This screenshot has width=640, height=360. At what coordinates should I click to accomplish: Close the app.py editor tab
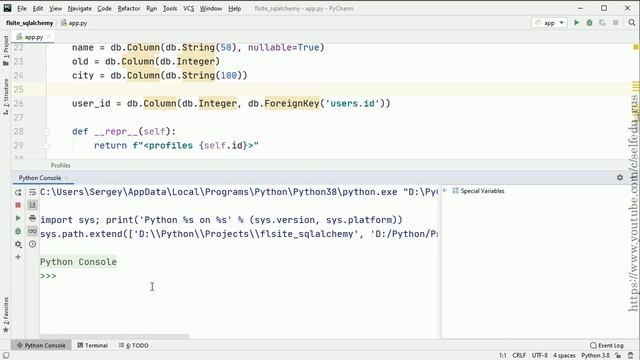click(49, 37)
